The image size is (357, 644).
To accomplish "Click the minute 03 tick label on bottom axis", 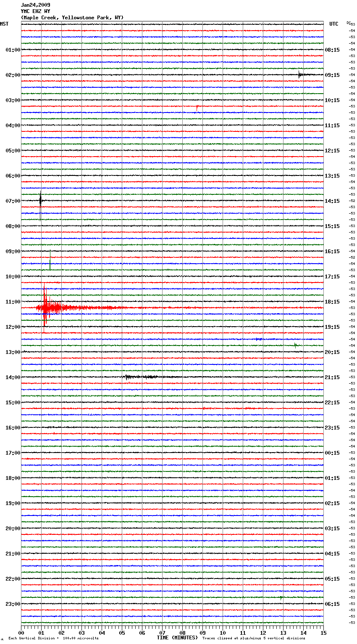I will click(x=82, y=633).
